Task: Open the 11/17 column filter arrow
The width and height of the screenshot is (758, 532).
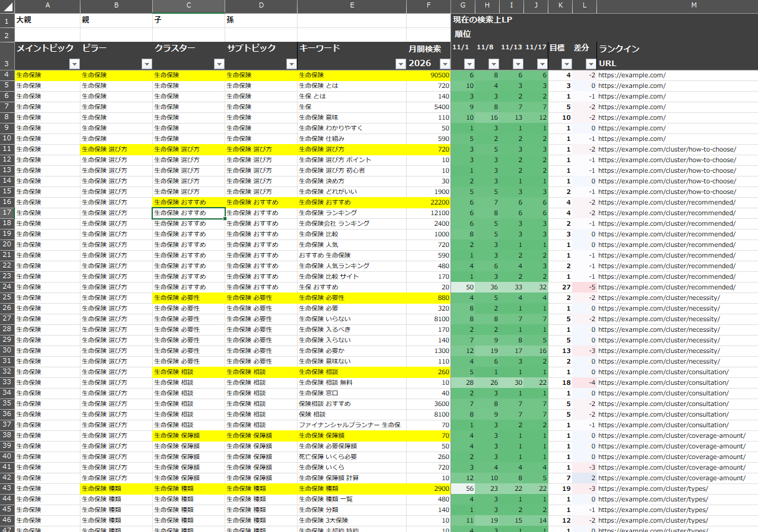Action: [542, 64]
